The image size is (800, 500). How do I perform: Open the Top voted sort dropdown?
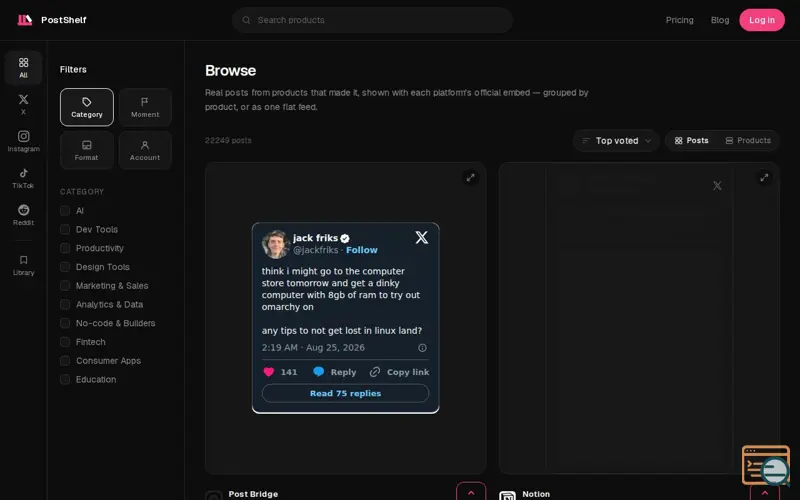tap(616, 141)
